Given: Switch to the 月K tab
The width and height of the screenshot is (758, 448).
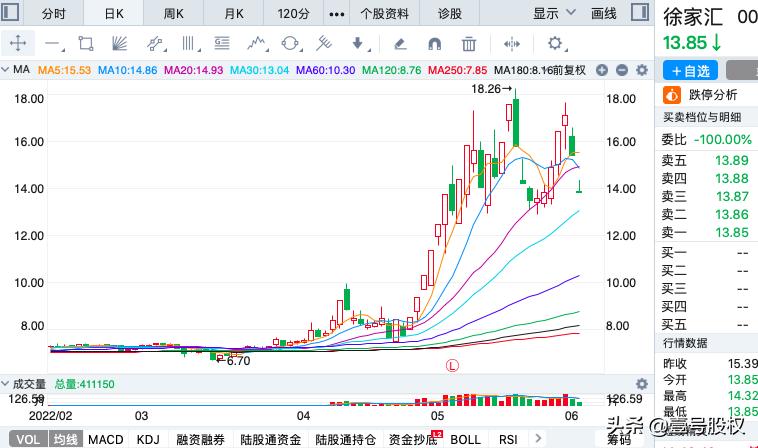Looking at the screenshot, I should tap(233, 14).
